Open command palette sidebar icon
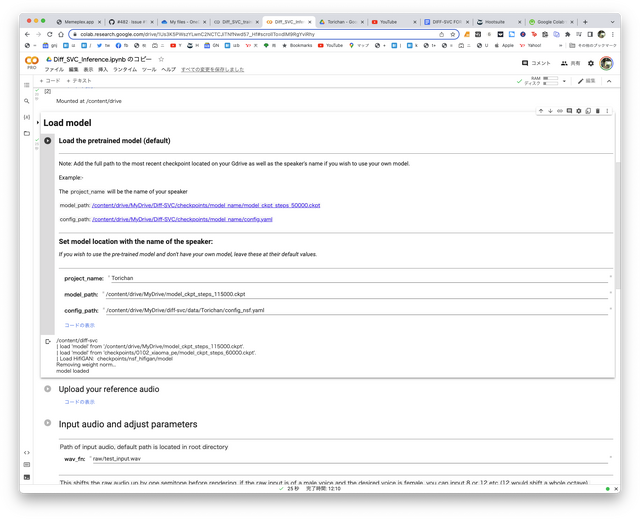The image size is (640, 519). click(x=27, y=465)
